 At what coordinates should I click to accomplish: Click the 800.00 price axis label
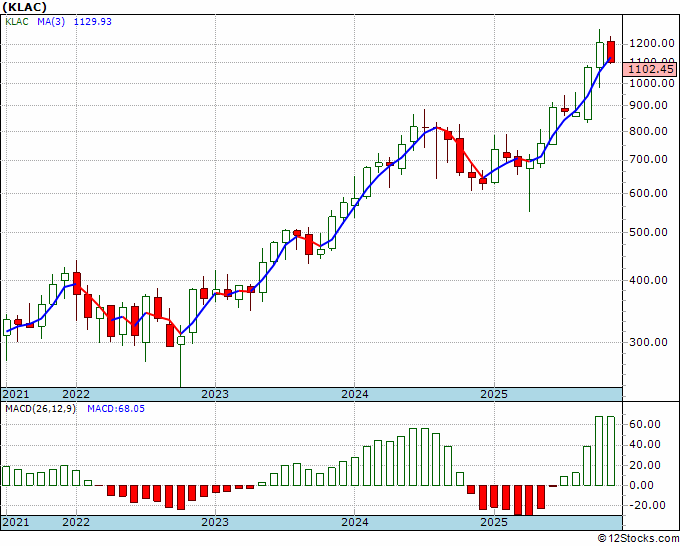pos(648,131)
